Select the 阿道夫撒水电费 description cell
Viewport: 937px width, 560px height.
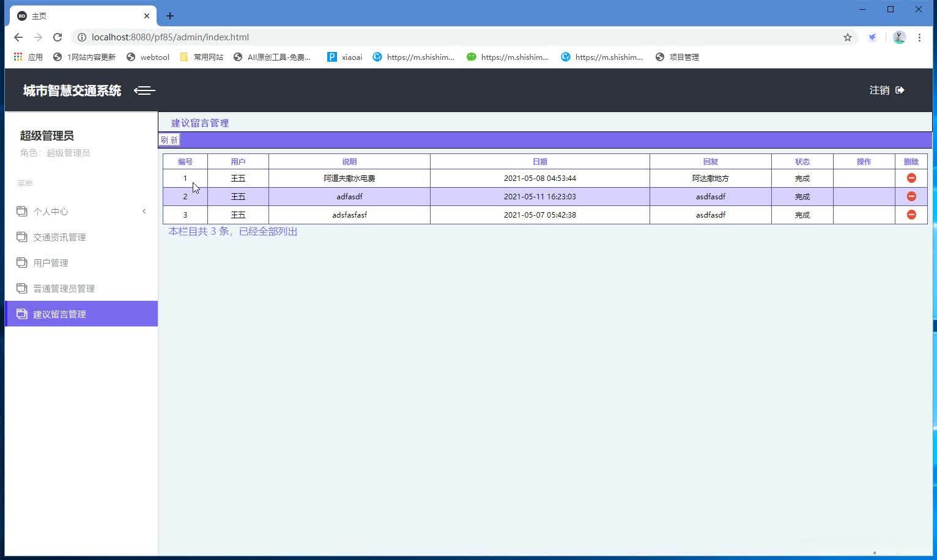pos(349,179)
